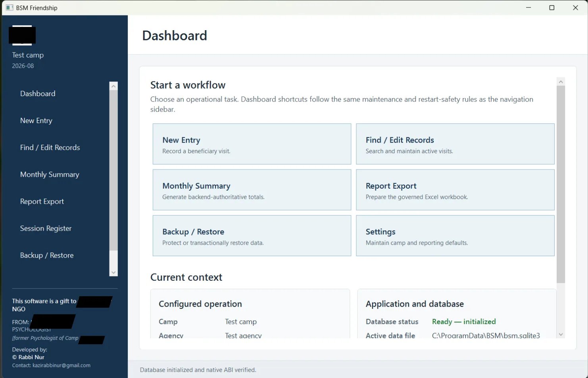Viewport: 588px width, 378px height.
Task: Click contact email kazirabbinur@gmail.com
Action: pos(61,365)
